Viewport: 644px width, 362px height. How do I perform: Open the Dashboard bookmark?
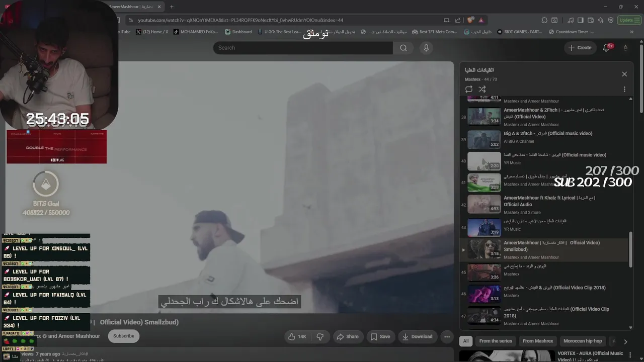[x=238, y=32]
